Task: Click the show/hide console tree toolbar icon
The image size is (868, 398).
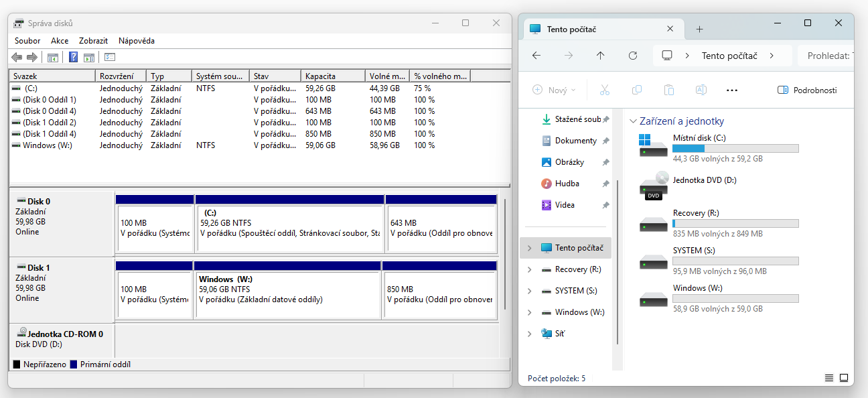Action: point(53,58)
